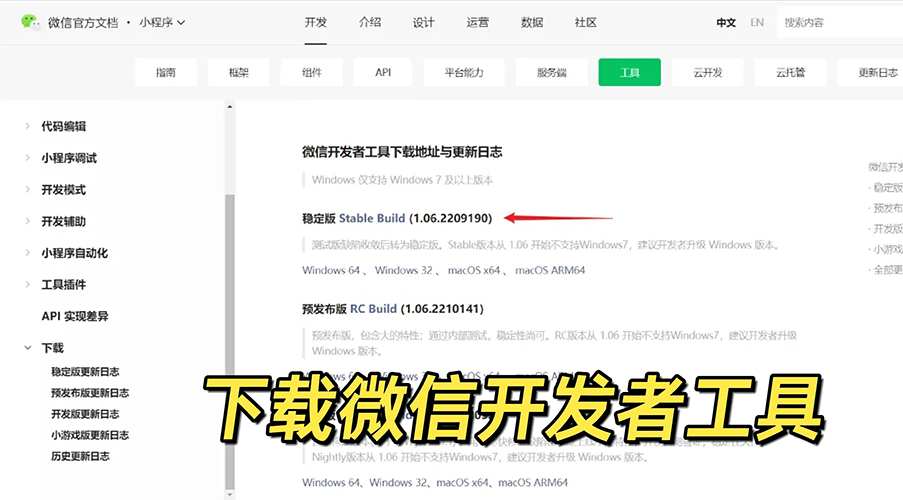The image size is (903, 500).
Task: Open the 云托管 section button
Action: (x=790, y=72)
